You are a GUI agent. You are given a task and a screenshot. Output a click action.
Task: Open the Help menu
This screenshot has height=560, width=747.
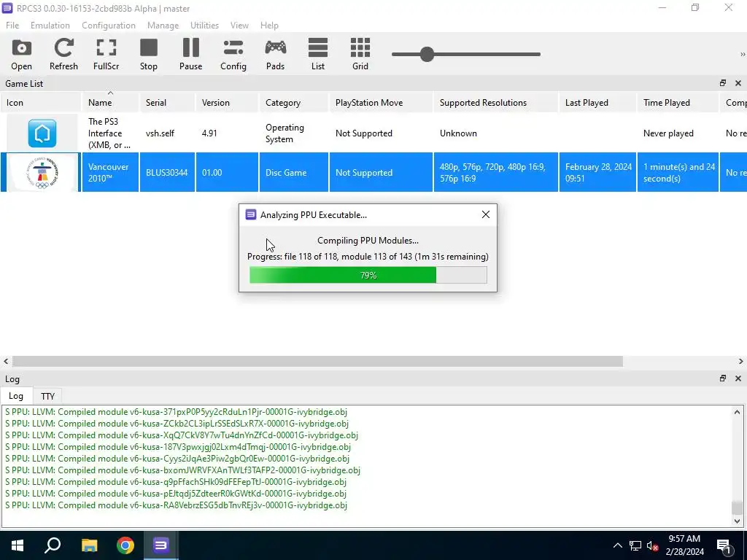click(269, 26)
